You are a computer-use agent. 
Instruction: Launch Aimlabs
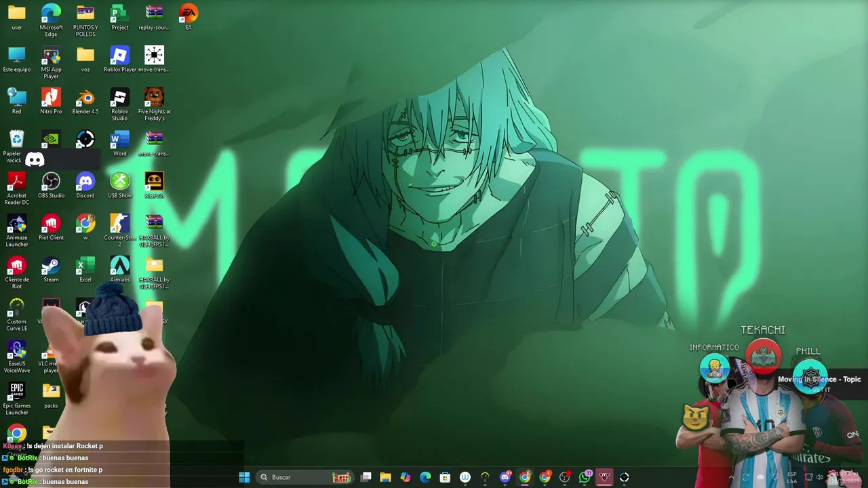[x=120, y=269]
